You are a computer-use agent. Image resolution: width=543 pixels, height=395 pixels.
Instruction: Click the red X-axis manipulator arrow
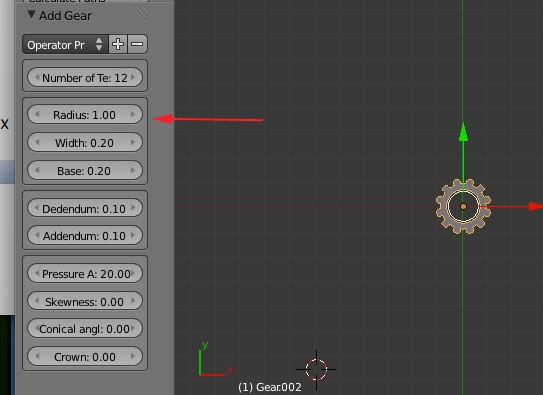(536, 207)
